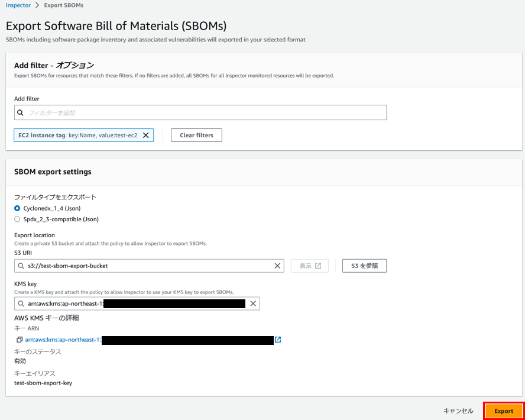This screenshot has height=420, width=525.
Task: Click the KMS key ARN input field
Action: coord(137,304)
